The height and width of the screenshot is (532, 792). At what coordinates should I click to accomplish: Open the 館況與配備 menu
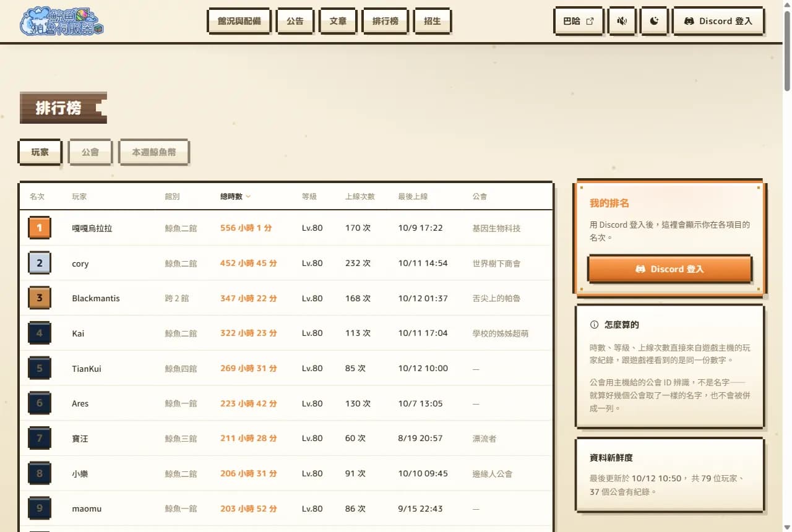click(239, 21)
